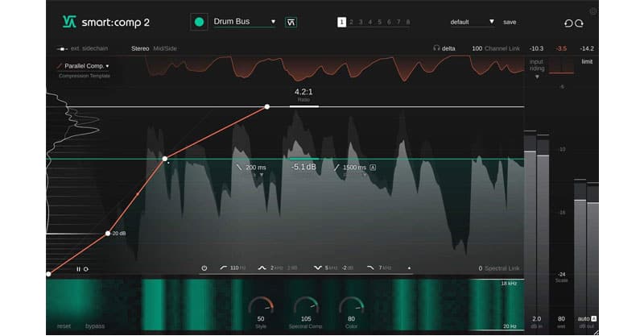Select the bell boost filter icon at 2 kHz
The image size is (644, 336).
click(262, 268)
